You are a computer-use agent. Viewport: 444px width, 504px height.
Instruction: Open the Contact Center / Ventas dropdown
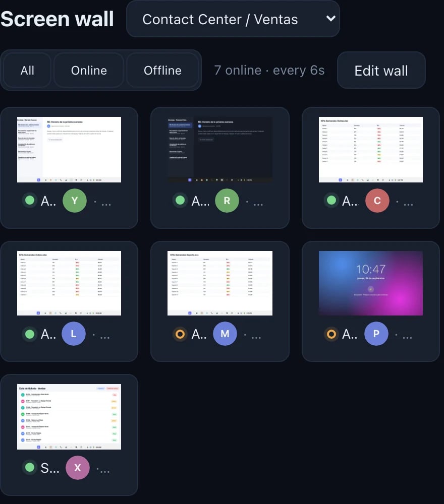coord(233,19)
